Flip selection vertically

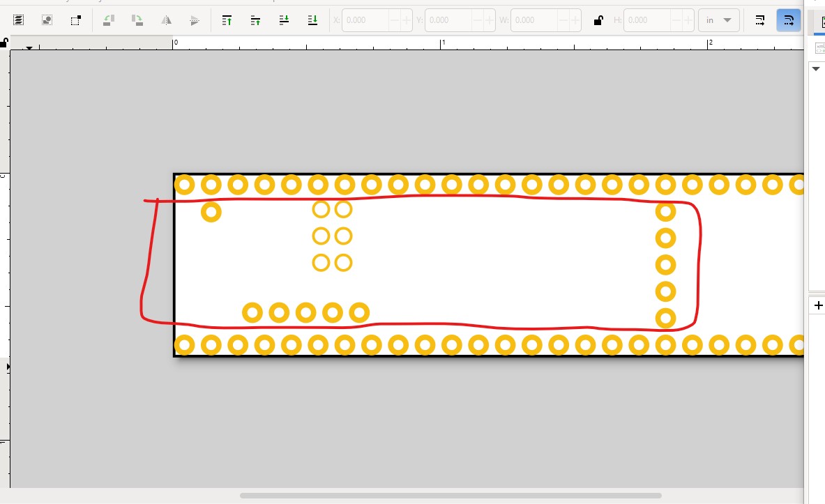click(x=195, y=20)
